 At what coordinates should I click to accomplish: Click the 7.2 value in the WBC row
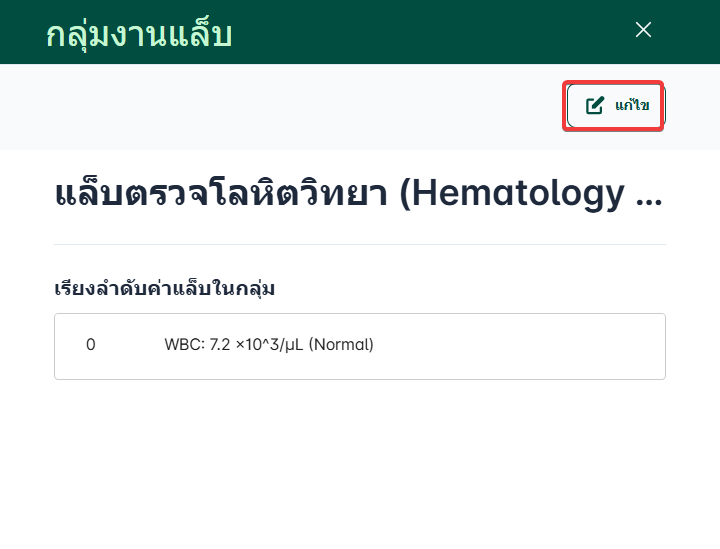(220, 345)
